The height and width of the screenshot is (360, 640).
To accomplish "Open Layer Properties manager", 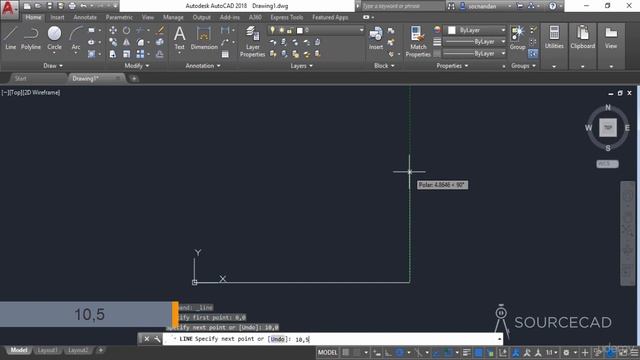I will pyautogui.click(x=253, y=41).
